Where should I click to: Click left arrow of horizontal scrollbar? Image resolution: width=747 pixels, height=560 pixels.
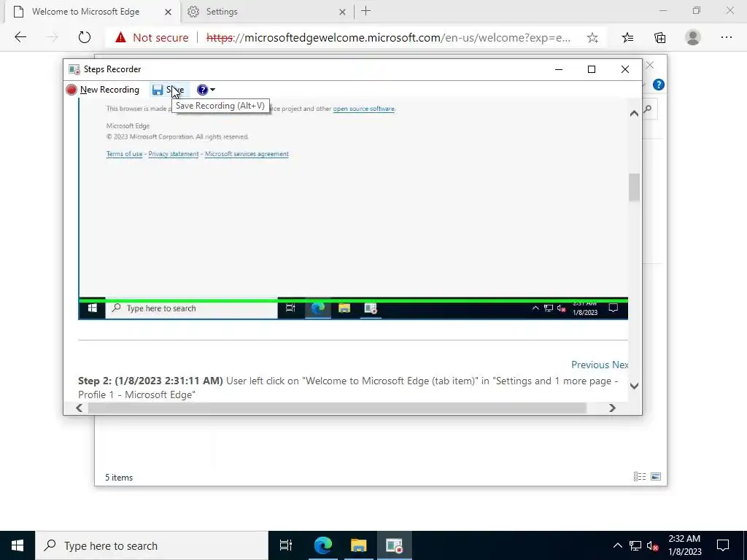[79, 408]
